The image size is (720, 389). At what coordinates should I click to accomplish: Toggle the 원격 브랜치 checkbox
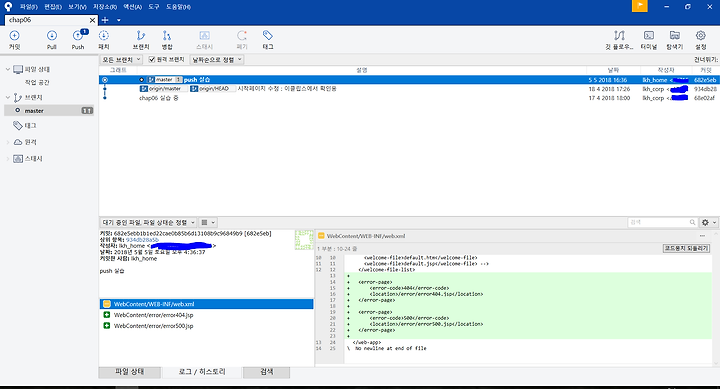tap(152, 60)
